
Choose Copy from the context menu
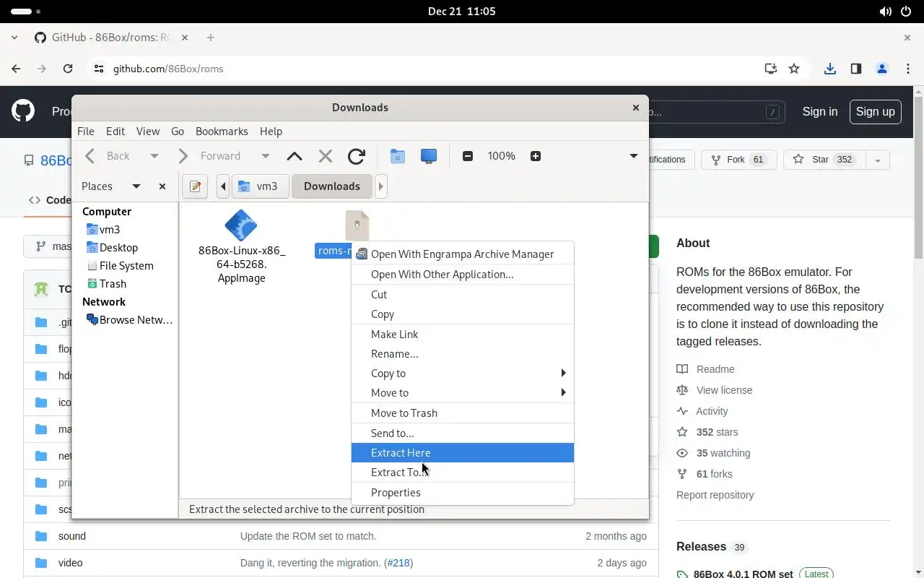pos(462,314)
